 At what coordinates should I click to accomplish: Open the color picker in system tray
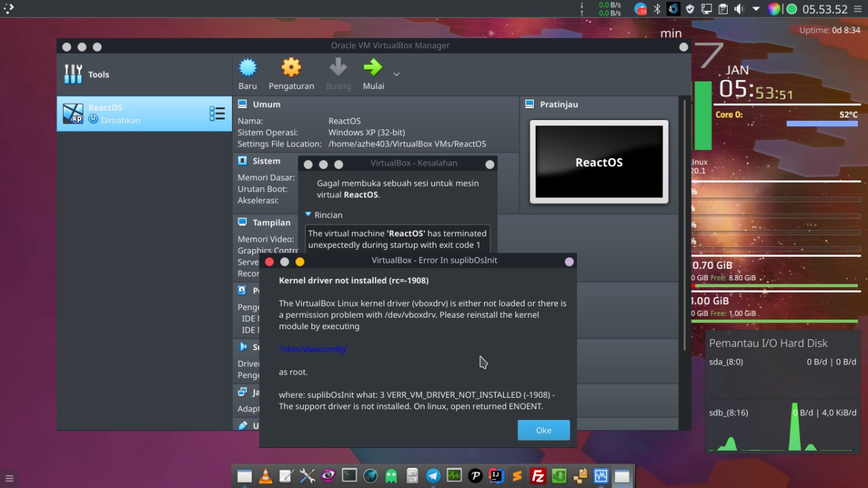coord(774,9)
